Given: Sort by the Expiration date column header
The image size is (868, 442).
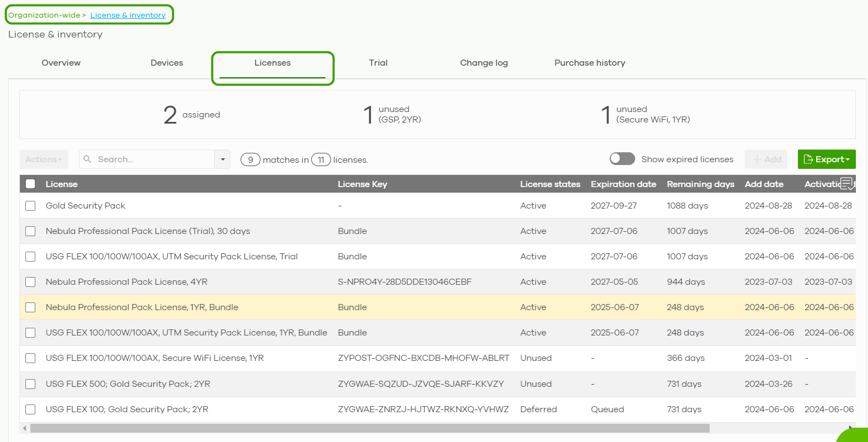Looking at the screenshot, I should [624, 184].
